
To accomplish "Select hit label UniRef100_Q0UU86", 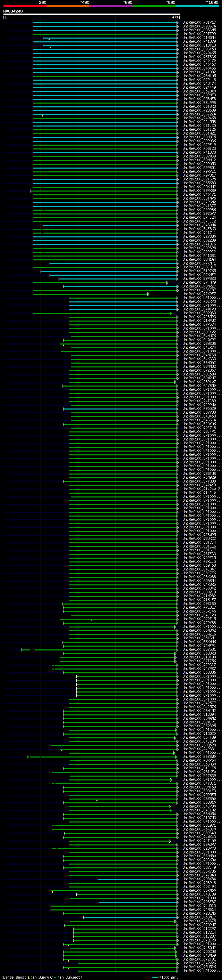I will (x=199, y=673).
